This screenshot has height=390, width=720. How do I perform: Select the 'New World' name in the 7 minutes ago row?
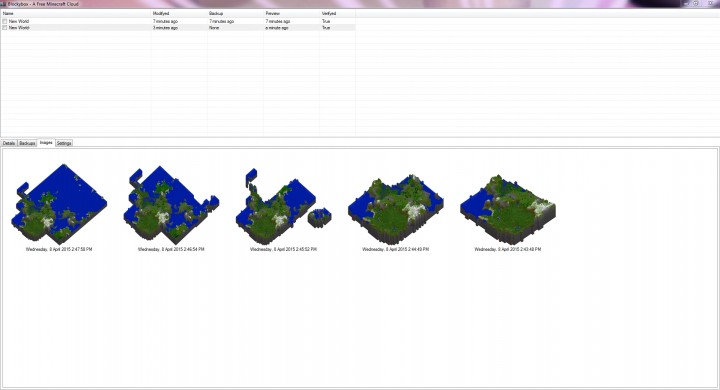coord(19,21)
